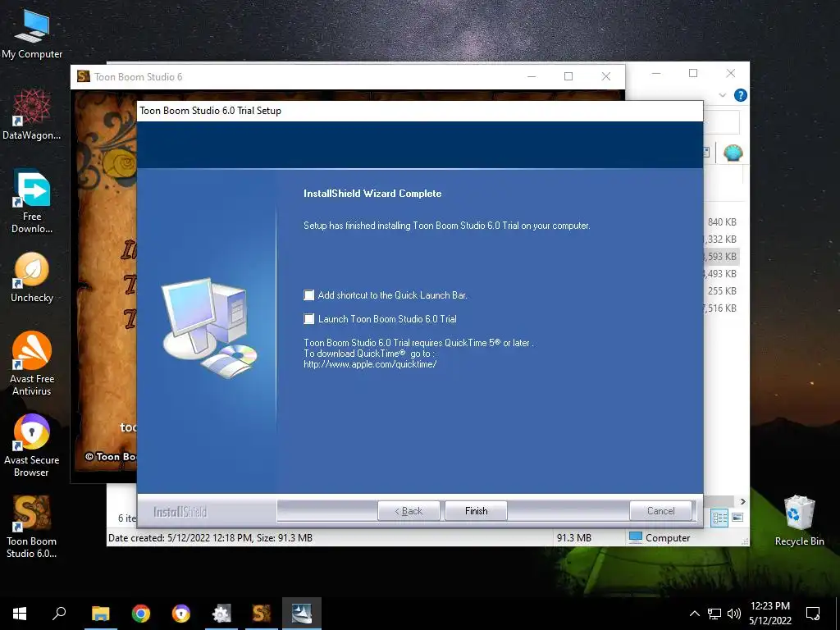Select the 840 KB file row
This screenshot has width=840, height=630.
[x=722, y=221]
